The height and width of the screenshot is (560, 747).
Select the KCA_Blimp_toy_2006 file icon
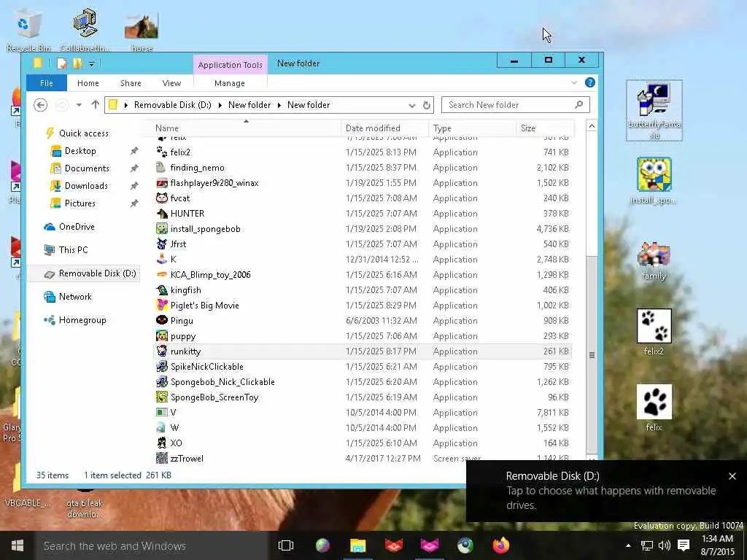click(x=162, y=274)
